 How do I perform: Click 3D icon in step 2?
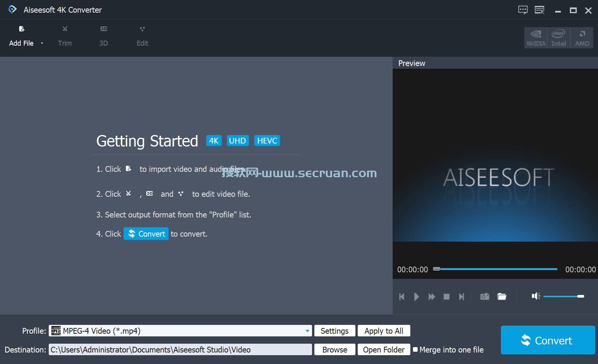coord(150,193)
